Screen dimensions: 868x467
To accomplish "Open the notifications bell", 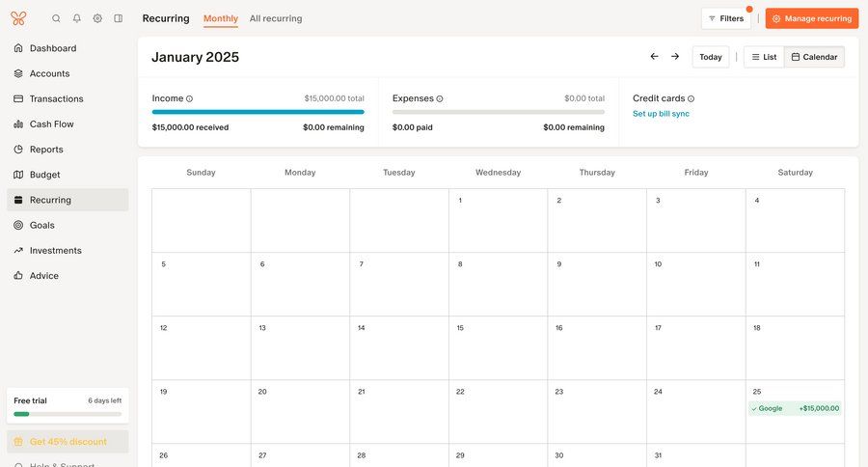I will [x=77, y=18].
